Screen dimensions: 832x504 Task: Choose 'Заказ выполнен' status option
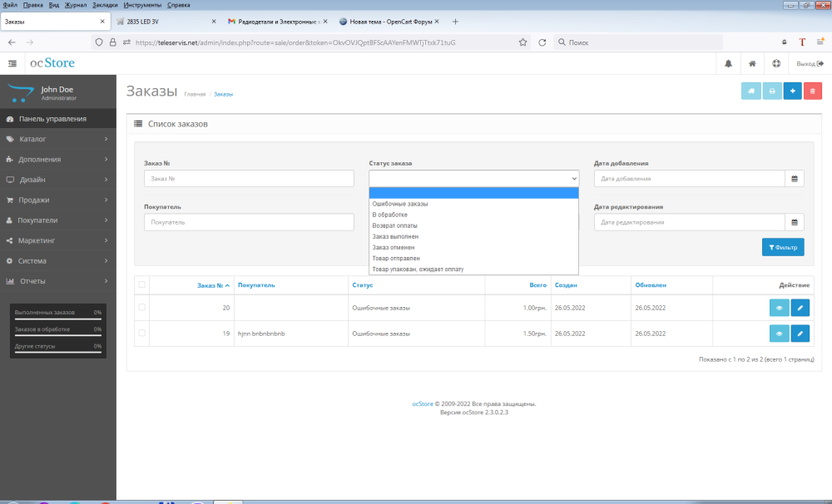(474, 237)
